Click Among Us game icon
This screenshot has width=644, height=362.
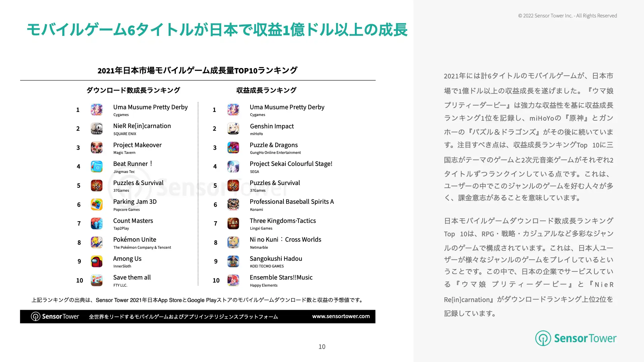(x=97, y=261)
